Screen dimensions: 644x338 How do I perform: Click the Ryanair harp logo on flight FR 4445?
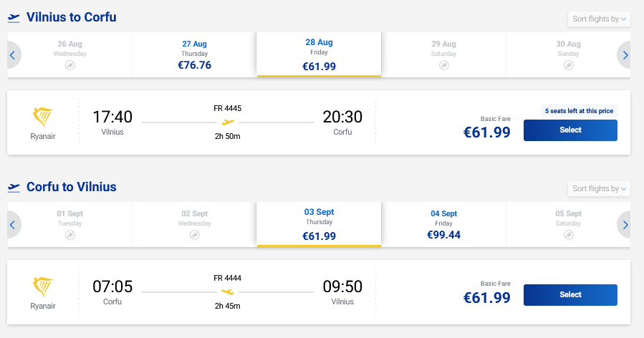[44, 117]
